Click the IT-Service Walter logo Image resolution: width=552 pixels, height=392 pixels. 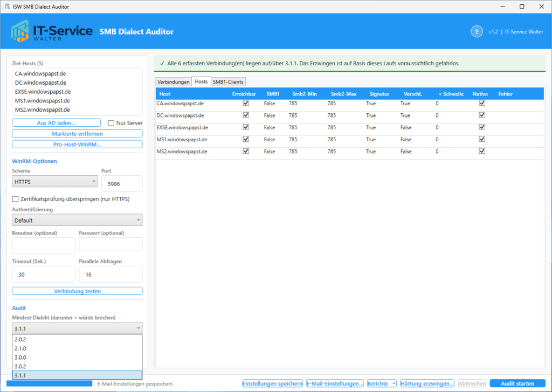(x=51, y=31)
